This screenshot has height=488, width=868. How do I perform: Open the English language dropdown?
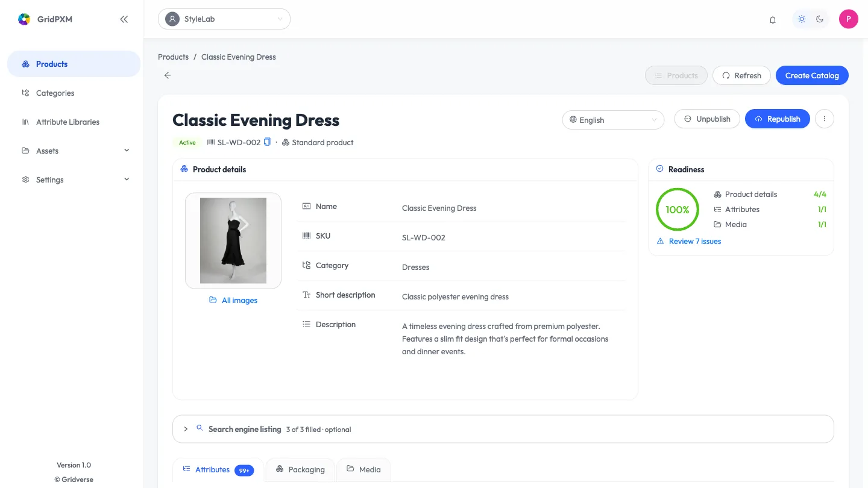pos(613,120)
